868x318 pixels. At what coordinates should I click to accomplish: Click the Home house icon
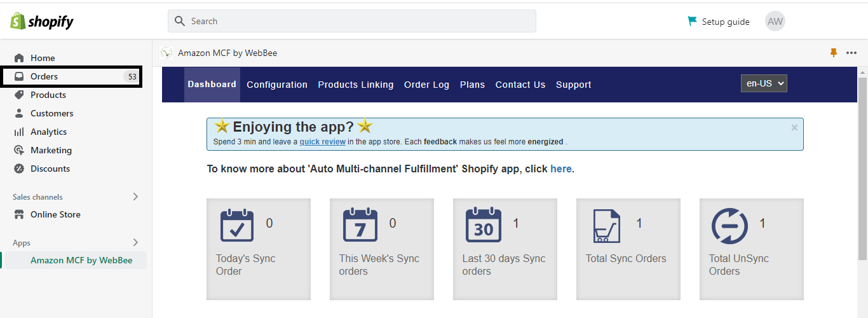point(19,58)
